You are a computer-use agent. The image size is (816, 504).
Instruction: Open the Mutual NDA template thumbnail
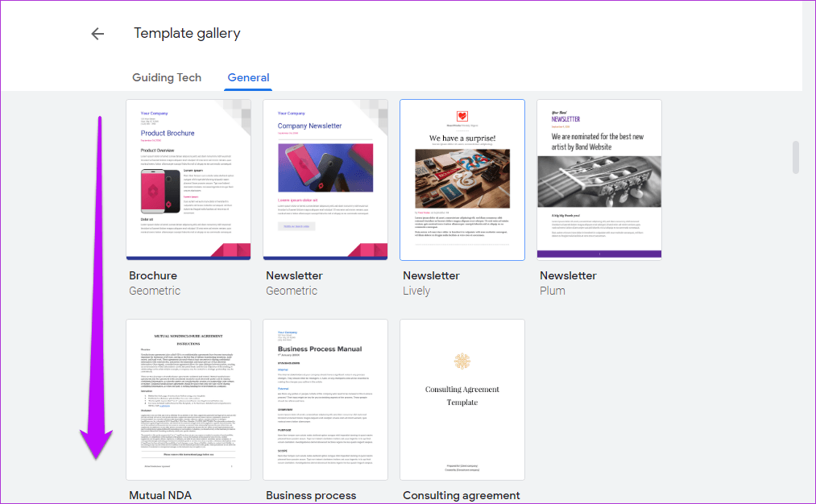pos(188,399)
